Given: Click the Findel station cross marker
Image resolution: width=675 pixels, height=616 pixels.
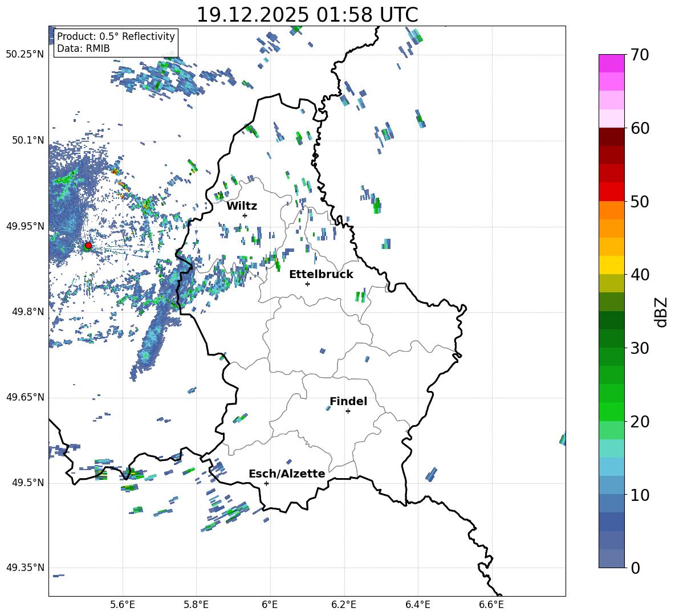Looking at the screenshot, I should (348, 411).
